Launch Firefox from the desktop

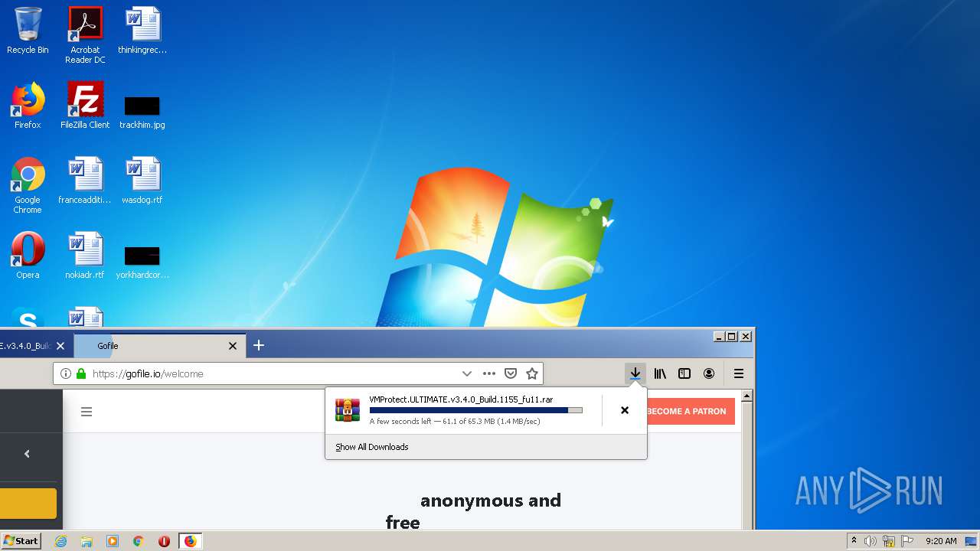pyautogui.click(x=28, y=106)
